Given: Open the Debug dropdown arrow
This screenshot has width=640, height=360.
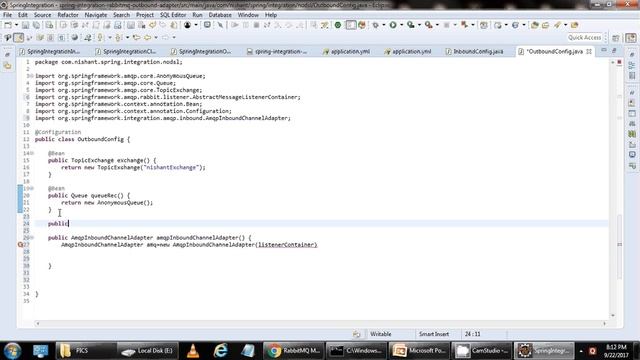Looking at the screenshot, I should [x=384, y=25].
